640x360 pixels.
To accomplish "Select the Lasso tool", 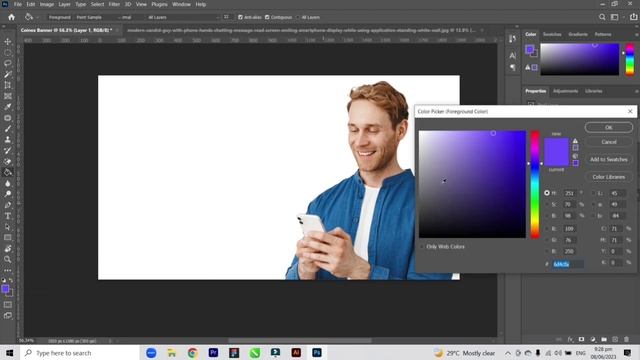I will [x=8, y=63].
